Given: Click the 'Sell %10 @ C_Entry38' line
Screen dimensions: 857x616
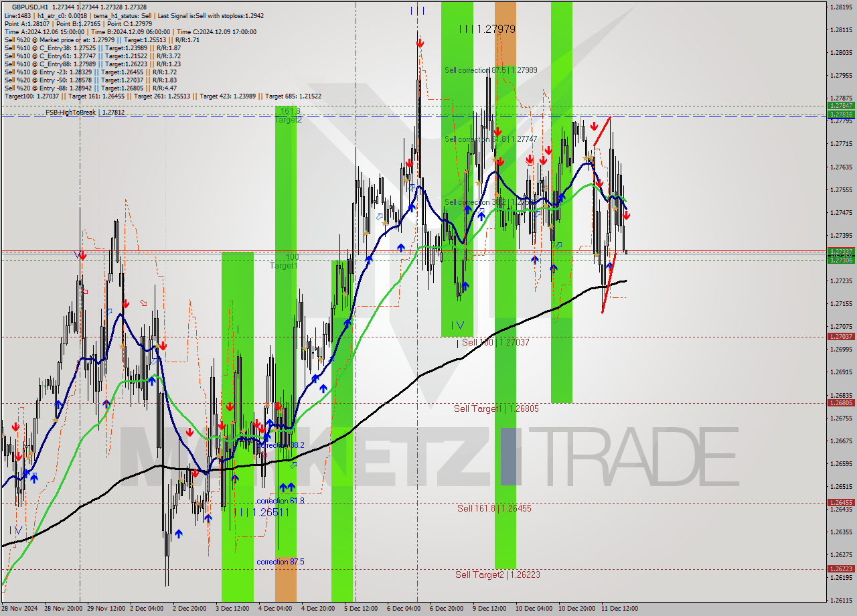Looking at the screenshot, I should (92, 48).
